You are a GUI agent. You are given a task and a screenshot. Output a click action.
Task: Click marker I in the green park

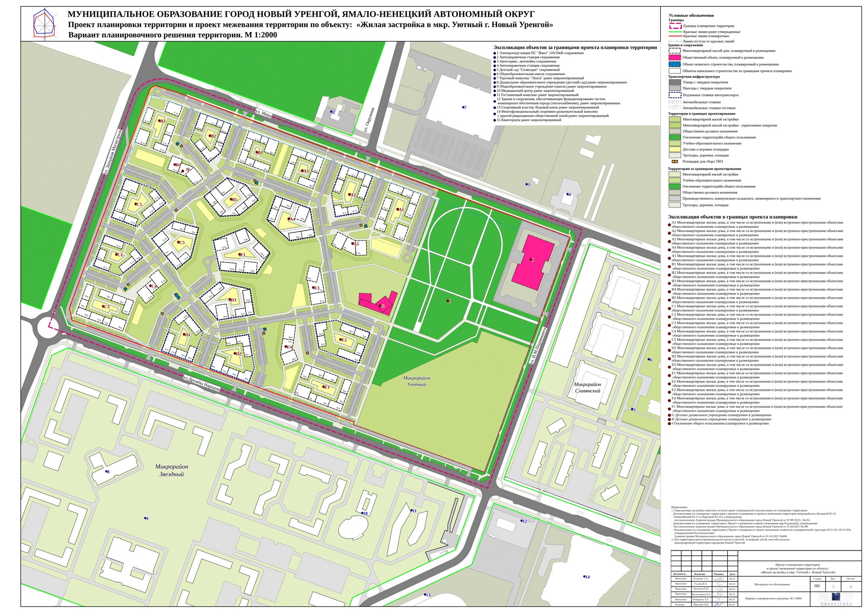(x=448, y=301)
